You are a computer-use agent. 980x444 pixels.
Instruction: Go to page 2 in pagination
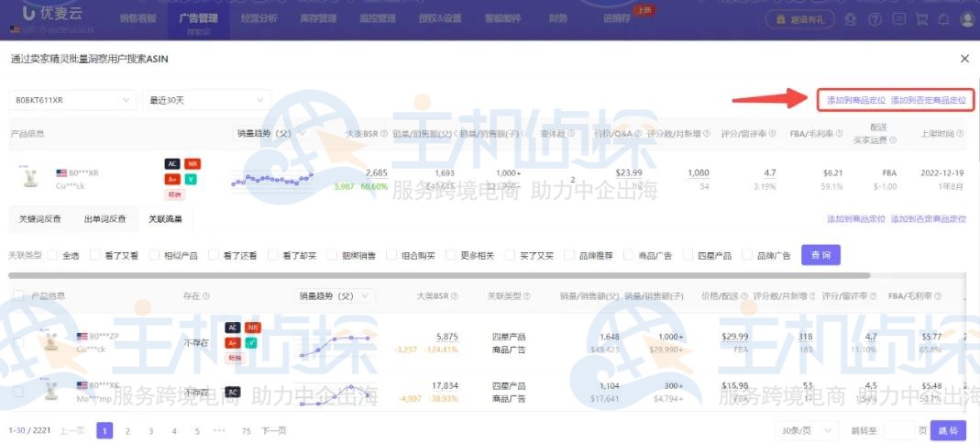click(127, 430)
